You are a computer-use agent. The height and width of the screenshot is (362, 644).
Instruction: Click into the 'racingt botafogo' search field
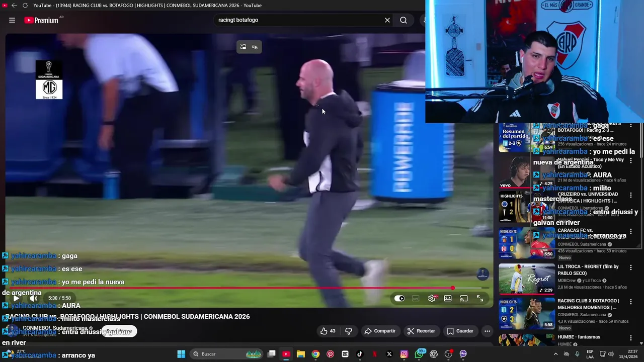tap(298, 20)
